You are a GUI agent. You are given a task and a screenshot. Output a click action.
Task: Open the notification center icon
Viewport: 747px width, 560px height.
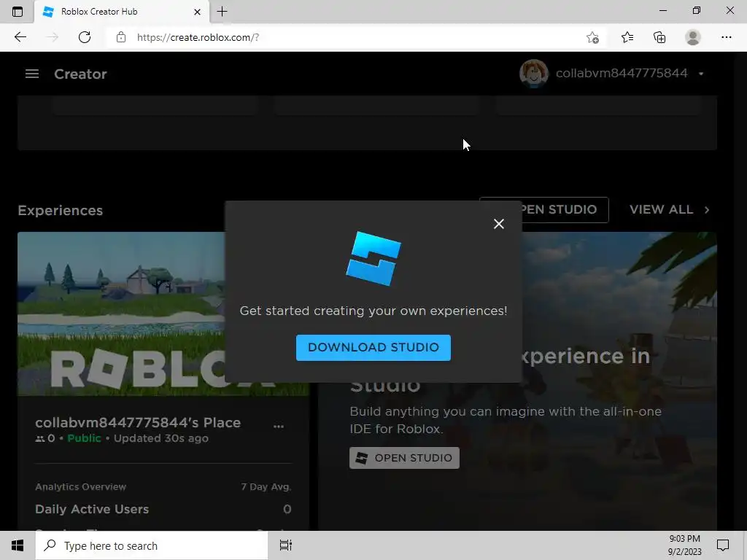(723, 545)
